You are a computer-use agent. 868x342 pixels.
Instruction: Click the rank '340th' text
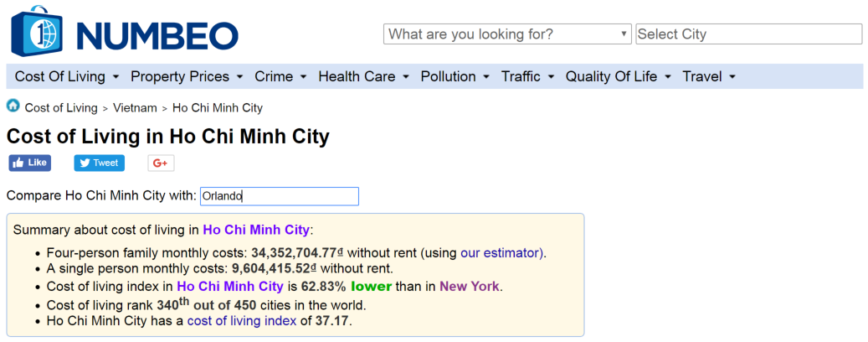coord(172,303)
